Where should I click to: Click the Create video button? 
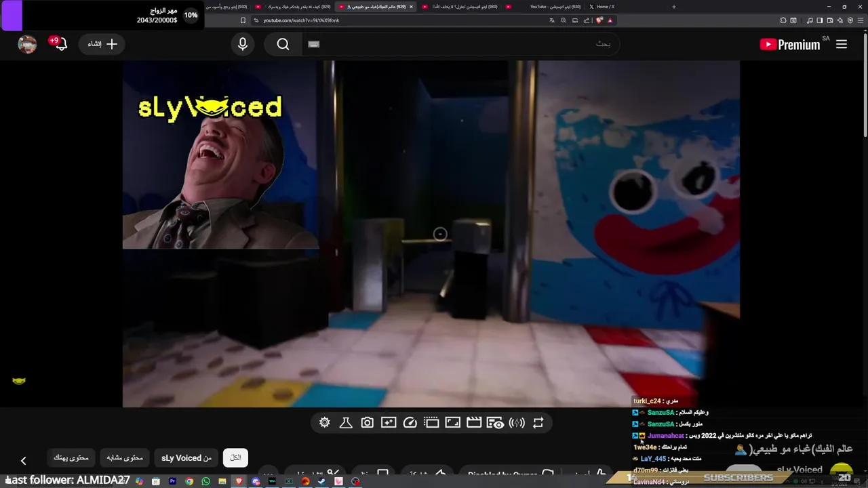click(102, 44)
